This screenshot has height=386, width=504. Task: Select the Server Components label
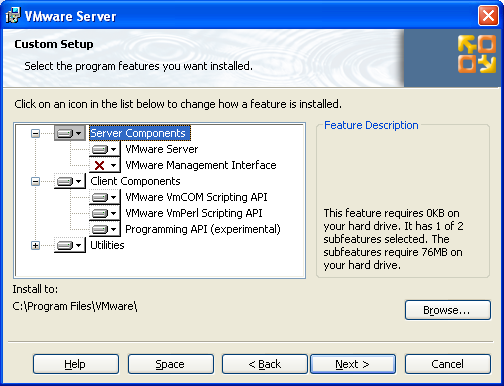click(x=140, y=133)
